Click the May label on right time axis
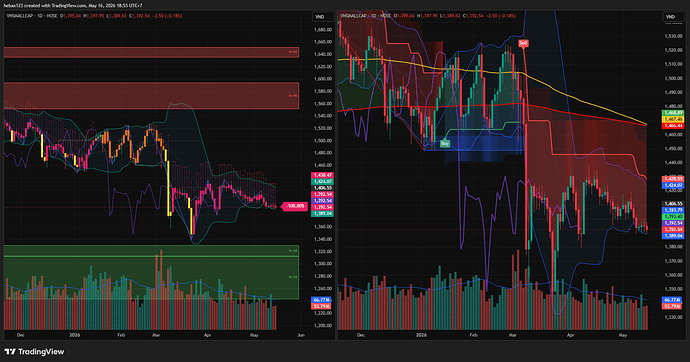690x362 pixels. [x=623, y=335]
